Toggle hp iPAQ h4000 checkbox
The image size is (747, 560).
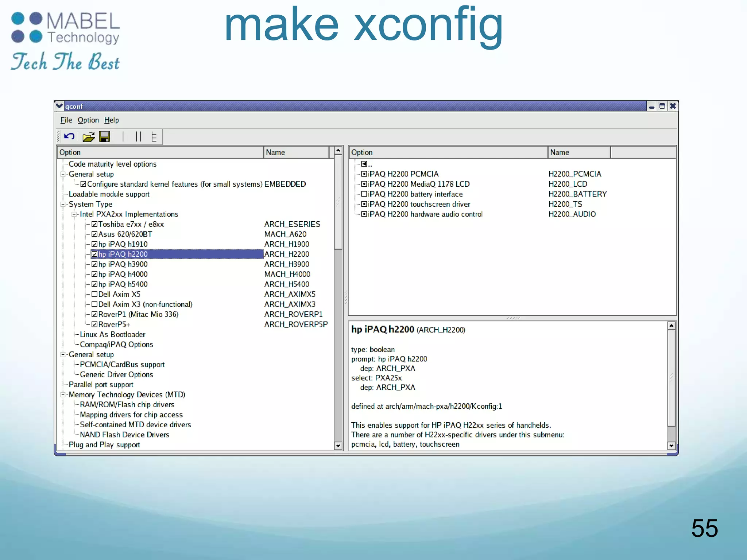(x=94, y=274)
